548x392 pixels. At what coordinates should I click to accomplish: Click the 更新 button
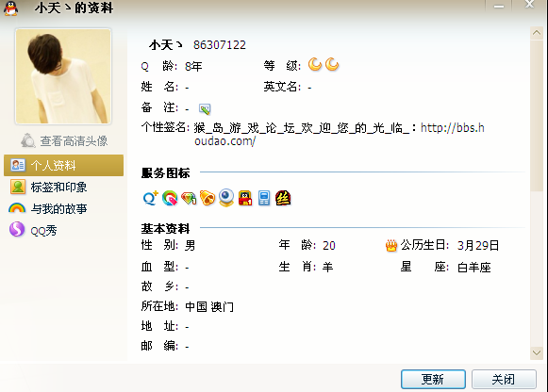click(x=433, y=379)
